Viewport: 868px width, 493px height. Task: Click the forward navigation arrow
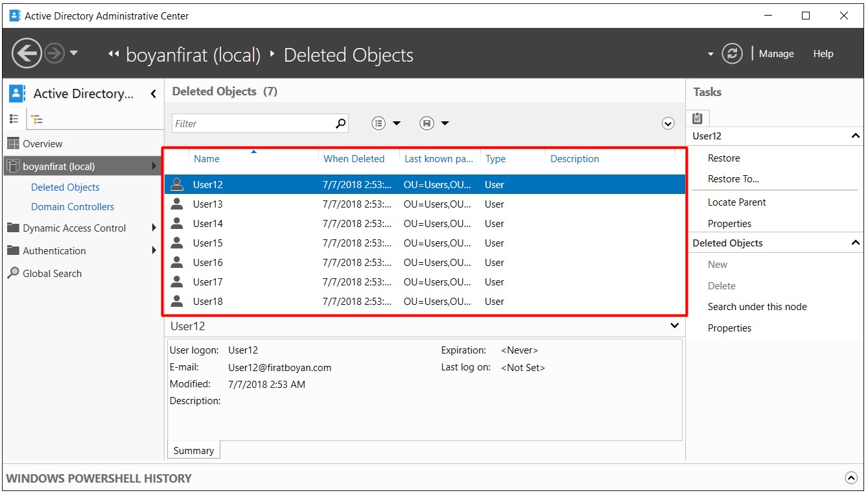point(54,53)
